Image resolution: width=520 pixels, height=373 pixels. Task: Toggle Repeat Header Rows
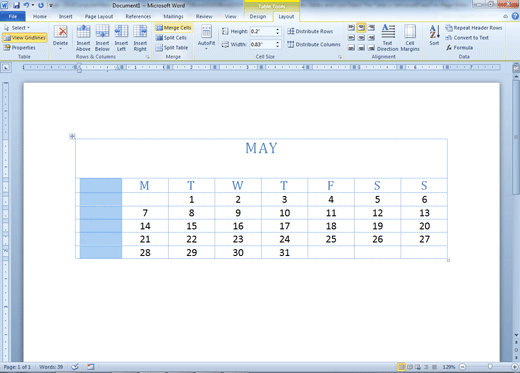474,28
